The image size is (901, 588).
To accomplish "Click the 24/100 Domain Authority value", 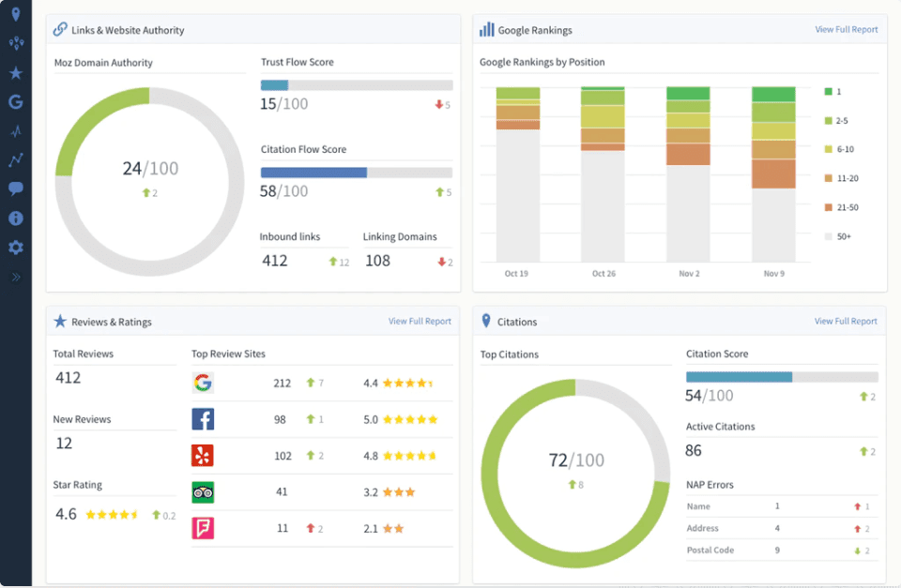I will click(x=150, y=168).
